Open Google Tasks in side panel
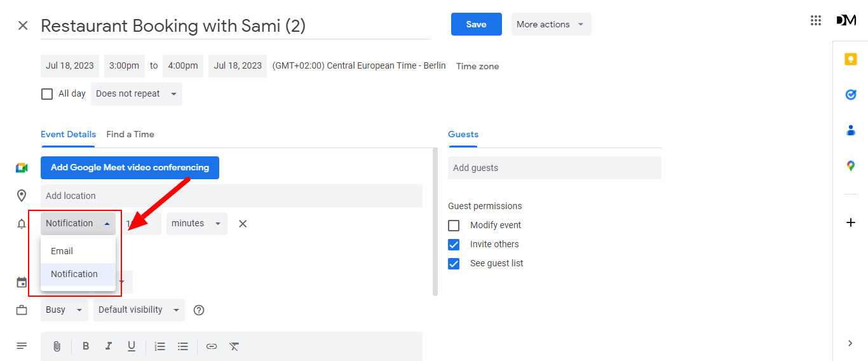The height and width of the screenshot is (361, 868). point(850,95)
